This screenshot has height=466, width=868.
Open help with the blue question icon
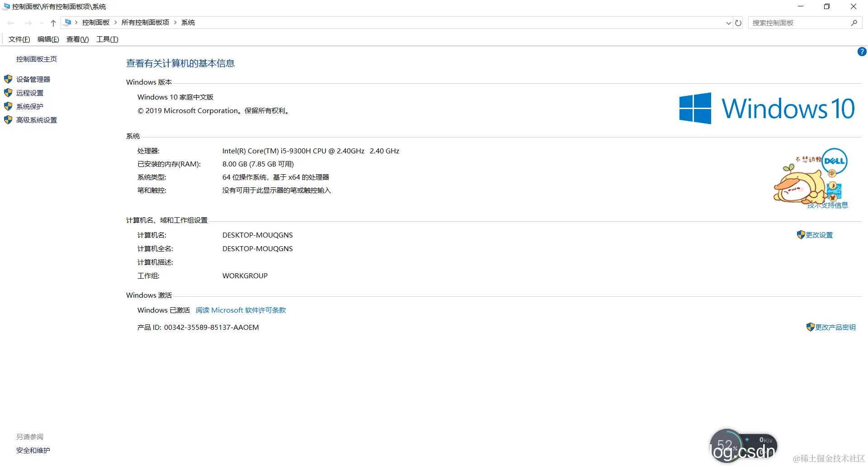[x=862, y=52]
